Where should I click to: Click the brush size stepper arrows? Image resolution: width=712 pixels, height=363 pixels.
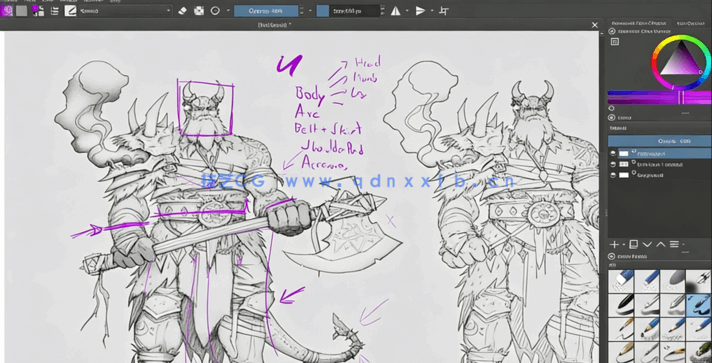coord(383,11)
